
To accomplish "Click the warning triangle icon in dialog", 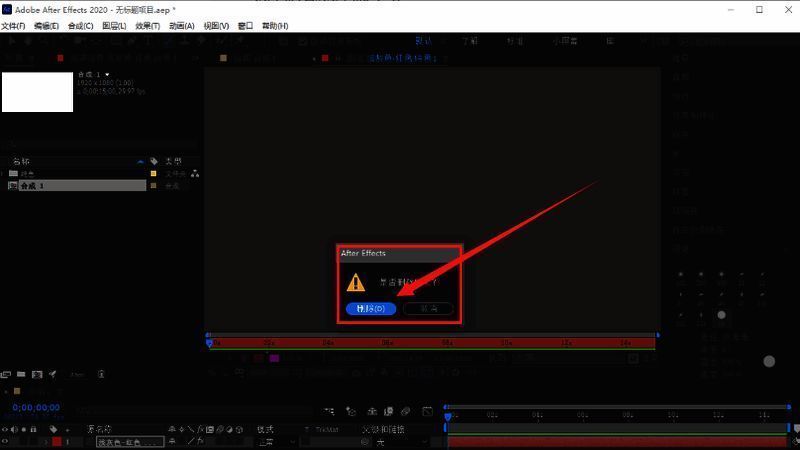I will point(356,283).
